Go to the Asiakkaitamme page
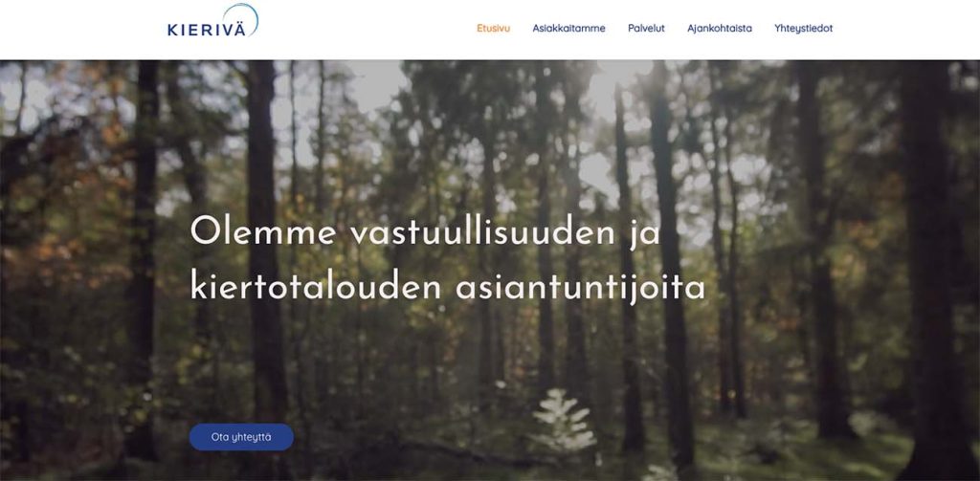Image resolution: width=980 pixels, height=481 pixels. (x=568, y=28)
